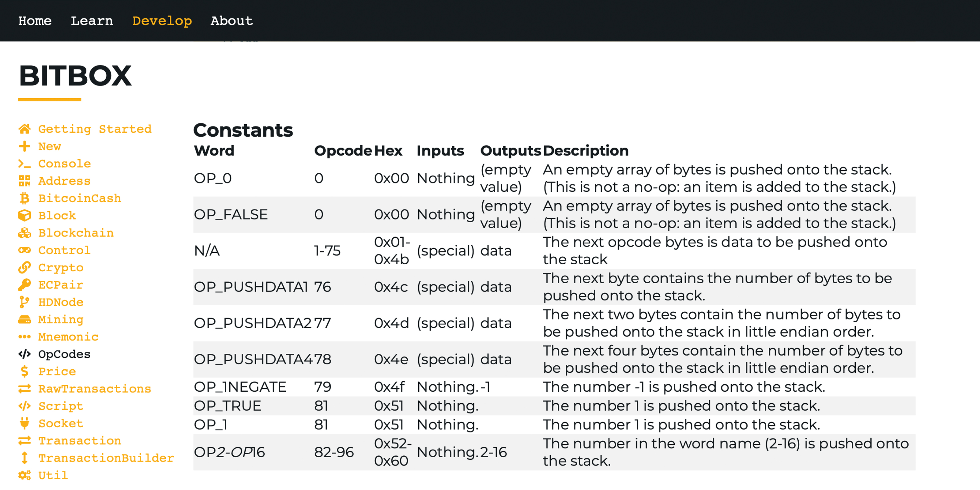Viewport: 980px width, 490px height.
Task: Open the Home page in navbar
Action: 35,21
